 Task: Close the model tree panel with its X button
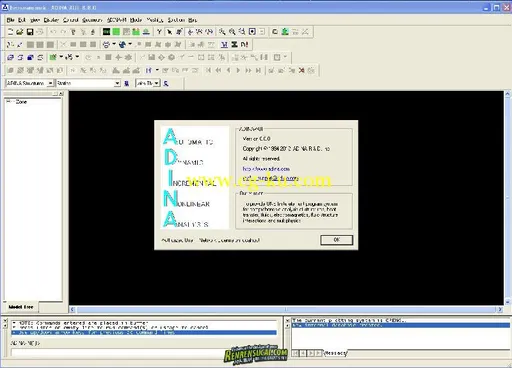pyautogui.click(x=61, y=94)
